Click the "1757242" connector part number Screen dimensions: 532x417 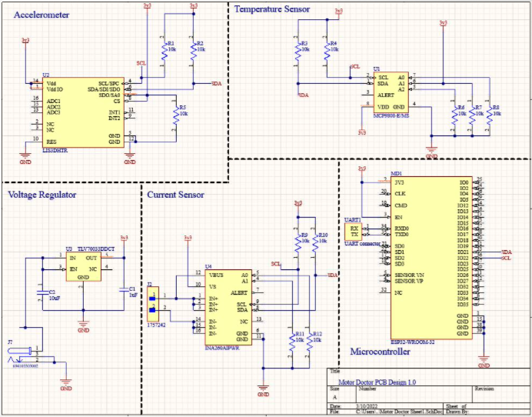coord(156,325)
